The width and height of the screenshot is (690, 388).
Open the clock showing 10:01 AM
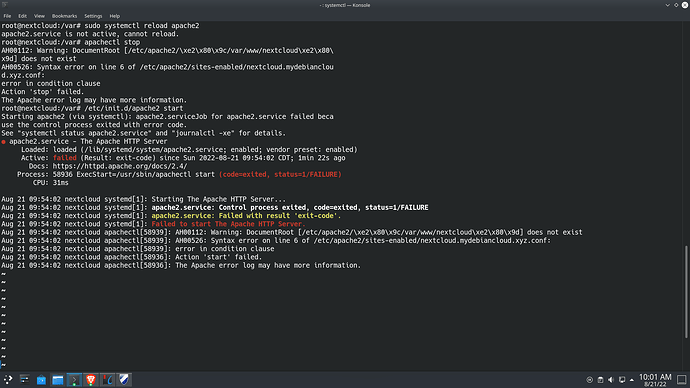point(655,380)
